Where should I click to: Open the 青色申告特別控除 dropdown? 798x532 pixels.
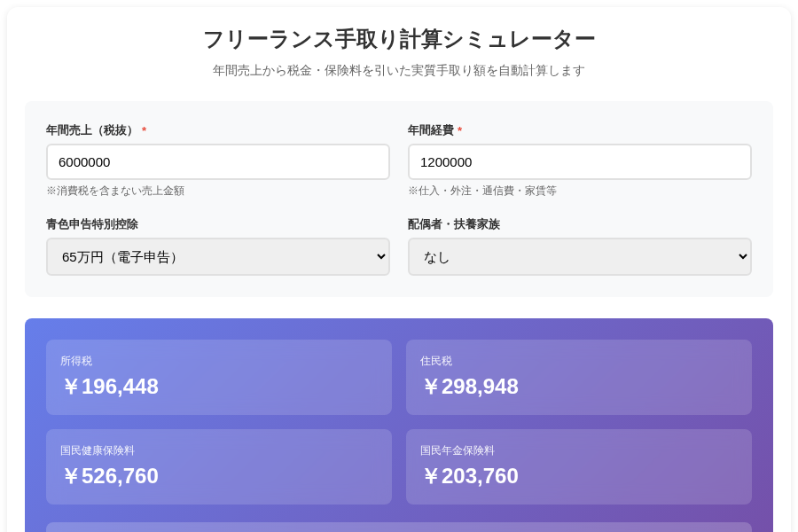(x=217, y=257)
